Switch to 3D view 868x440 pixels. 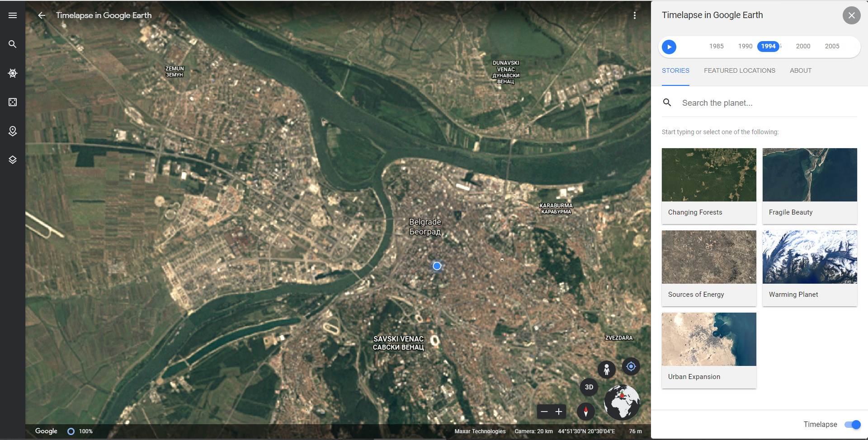589,387
